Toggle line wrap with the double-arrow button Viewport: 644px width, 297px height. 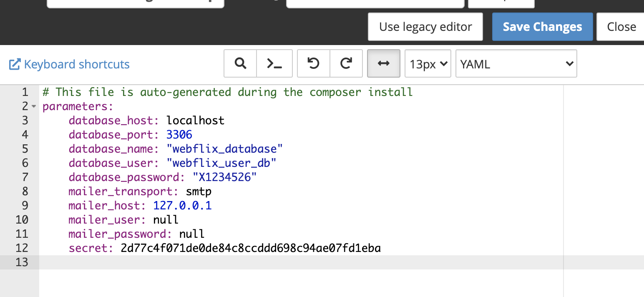tap(383, 63)
